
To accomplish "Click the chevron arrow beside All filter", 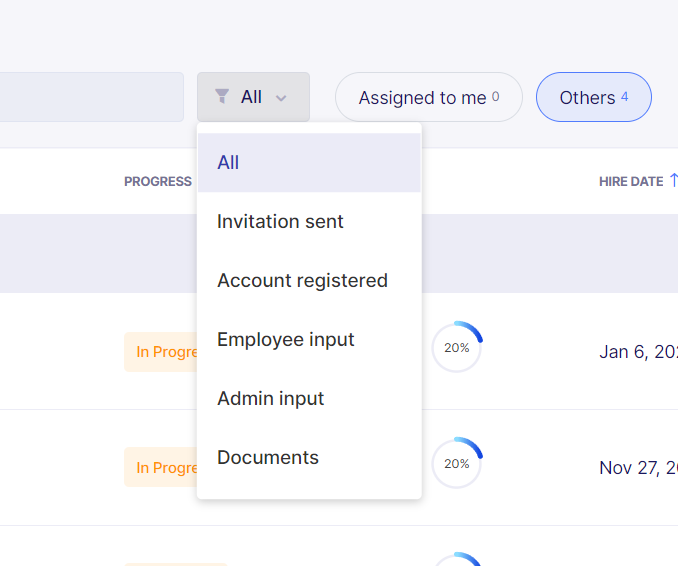I will pyautogui.click(x=281, y=98).
